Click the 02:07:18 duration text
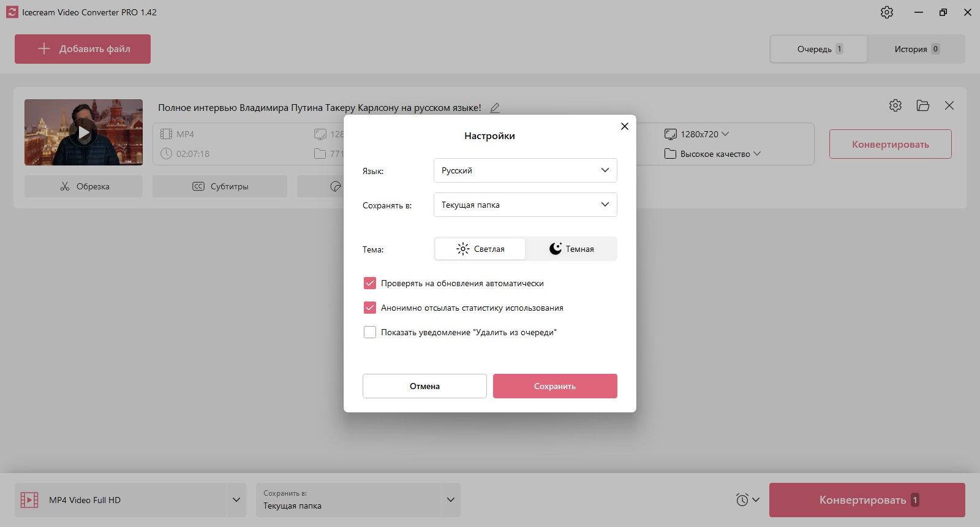Viewport: 980px width, 527px height. (x=193, y=154)
